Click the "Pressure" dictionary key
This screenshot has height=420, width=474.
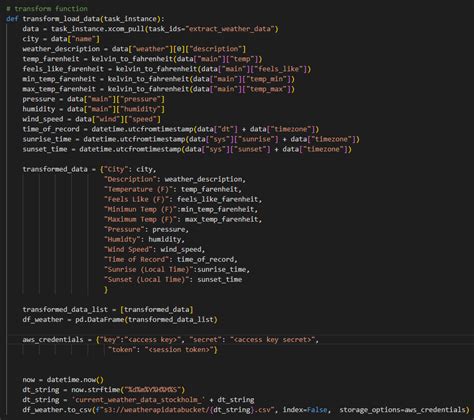tap(124, 229)
